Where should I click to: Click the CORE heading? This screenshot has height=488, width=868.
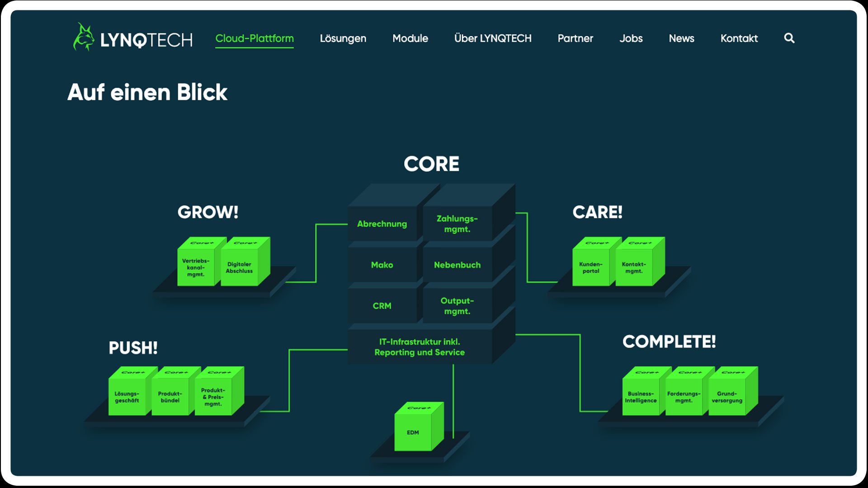431,164
